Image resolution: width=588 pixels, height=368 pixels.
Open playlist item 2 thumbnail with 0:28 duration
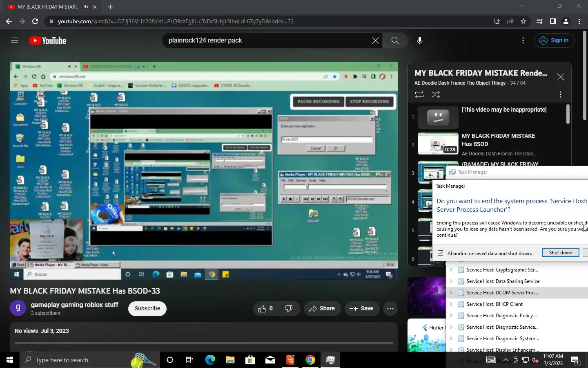438,144
